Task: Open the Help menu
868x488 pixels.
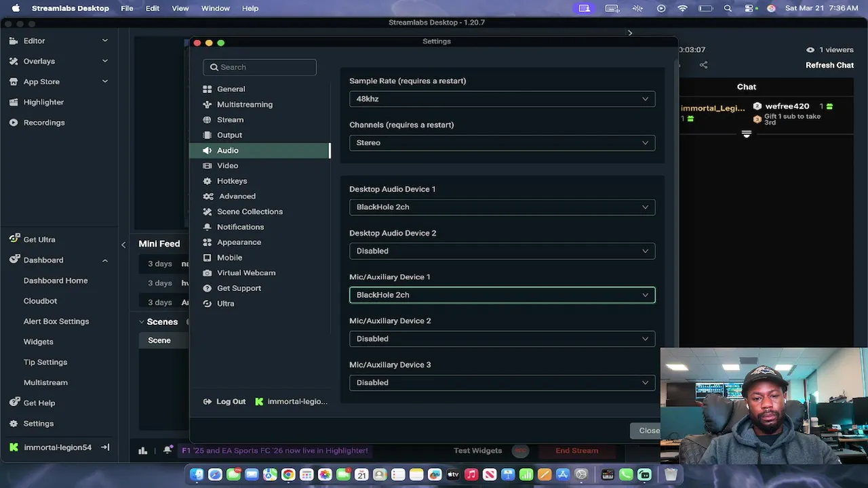Action: [250, 8]
